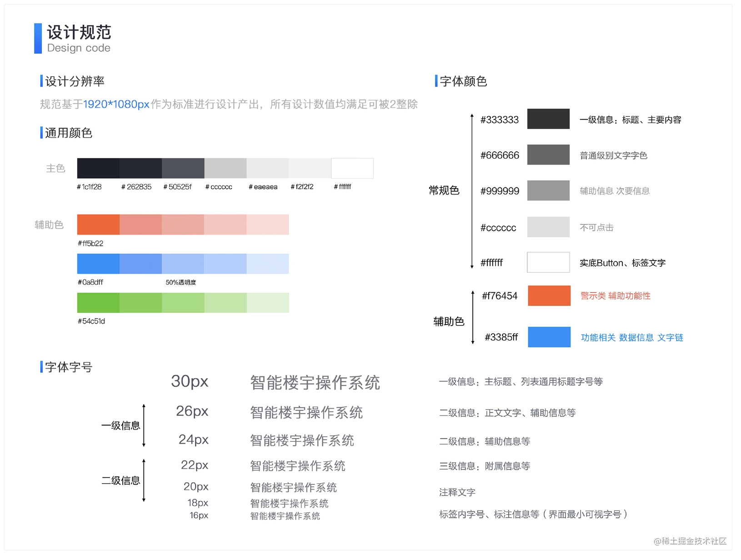The width and height of the screenshot is (741, 560).
Task: Click '二级信息：正文文字、辅助信息等'
Action: coord(507,413)
